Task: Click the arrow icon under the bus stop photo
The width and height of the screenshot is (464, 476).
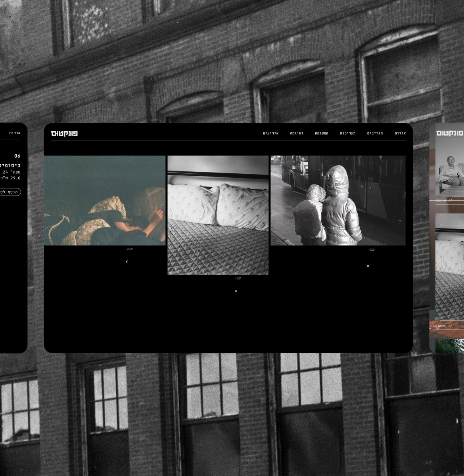Action: click(x=368, y=266)
